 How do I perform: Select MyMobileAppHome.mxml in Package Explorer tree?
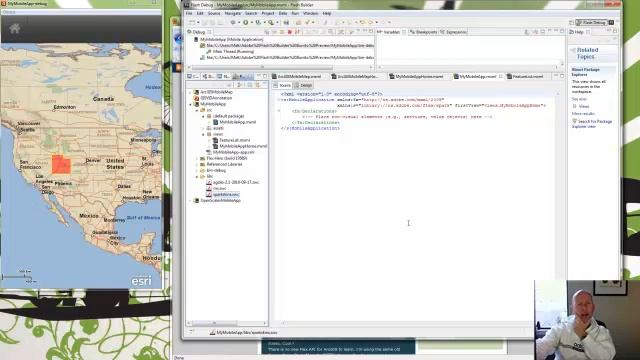coord(240,146)
